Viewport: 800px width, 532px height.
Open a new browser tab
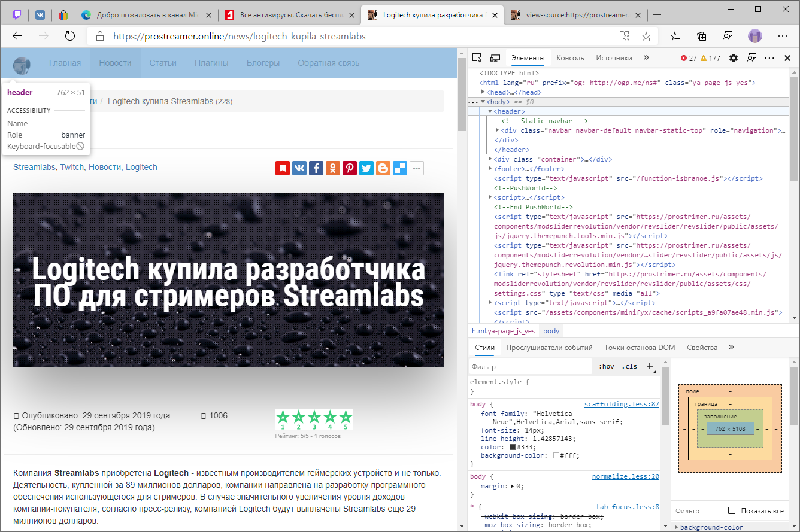pos(657,15)
